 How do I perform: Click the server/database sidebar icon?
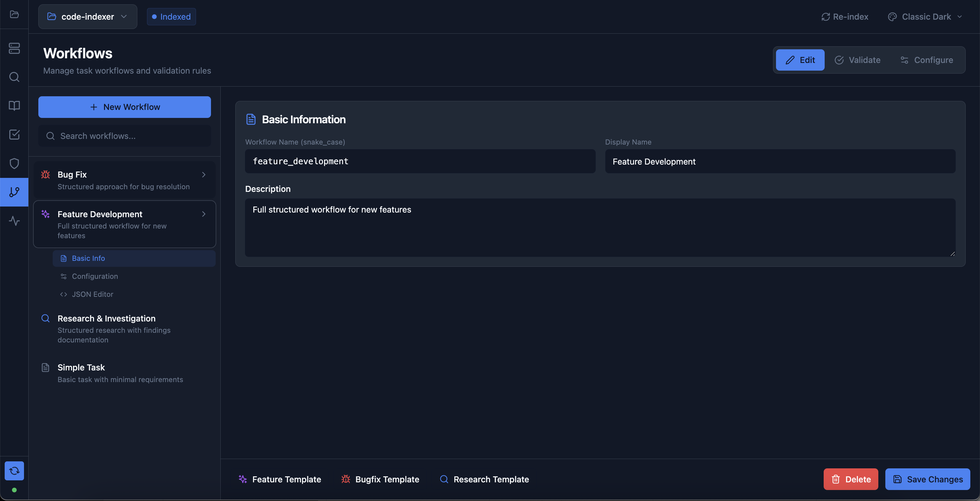click(x=14, y=48)
